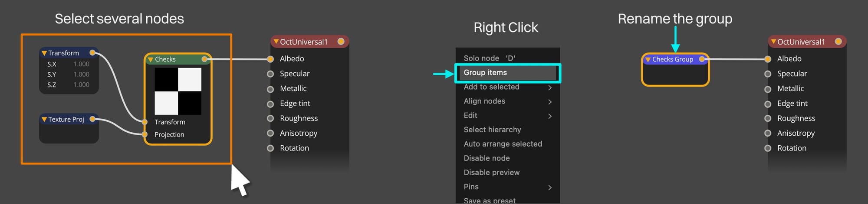The width and height of the screenshot is (868, 204).
Task: Click Projection input pin on Checks node
Action: (145, 134)
